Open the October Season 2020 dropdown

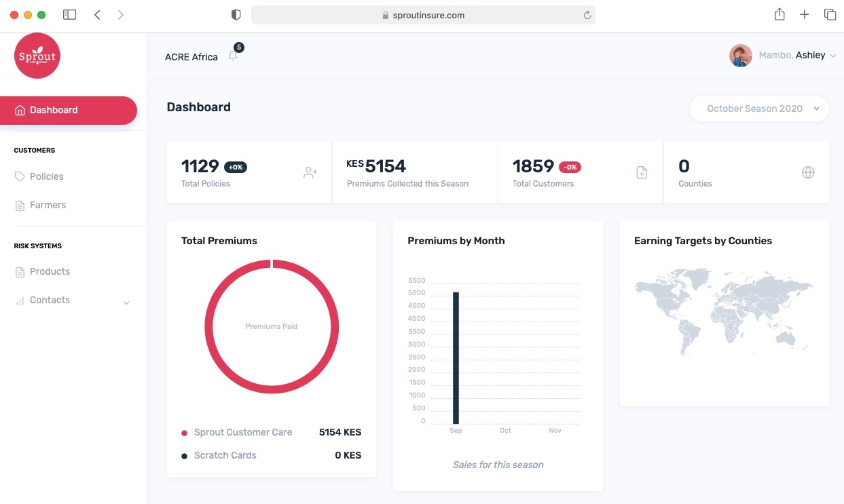point(759,109)
